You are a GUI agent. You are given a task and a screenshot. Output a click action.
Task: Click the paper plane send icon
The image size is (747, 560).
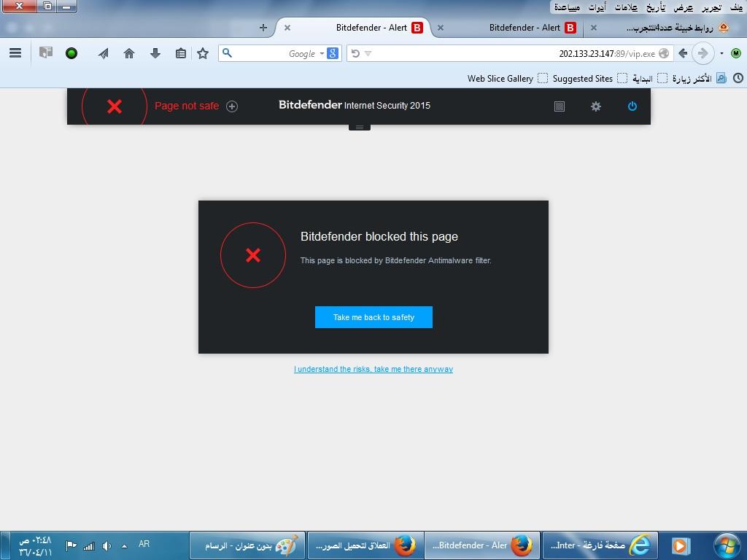click(104, 53)
